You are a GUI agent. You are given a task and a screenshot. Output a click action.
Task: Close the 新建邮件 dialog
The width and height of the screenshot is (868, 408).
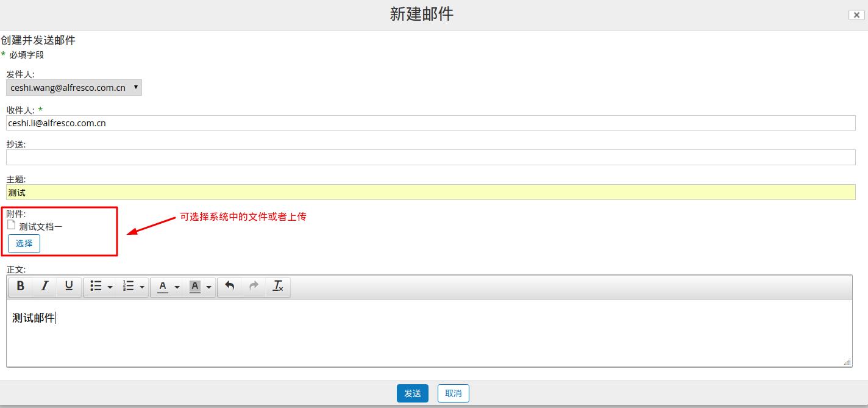pyautogui.click(x=856, y=15)
